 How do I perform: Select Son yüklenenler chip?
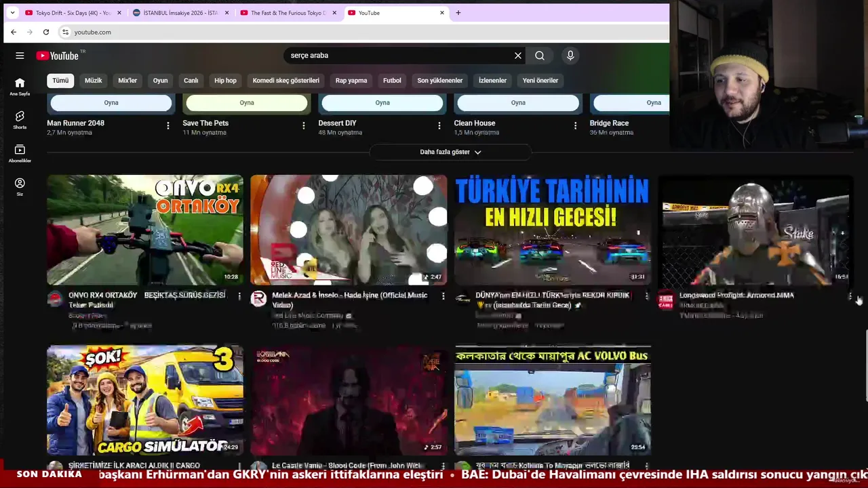pyautogui.click(x=439, y=81)
